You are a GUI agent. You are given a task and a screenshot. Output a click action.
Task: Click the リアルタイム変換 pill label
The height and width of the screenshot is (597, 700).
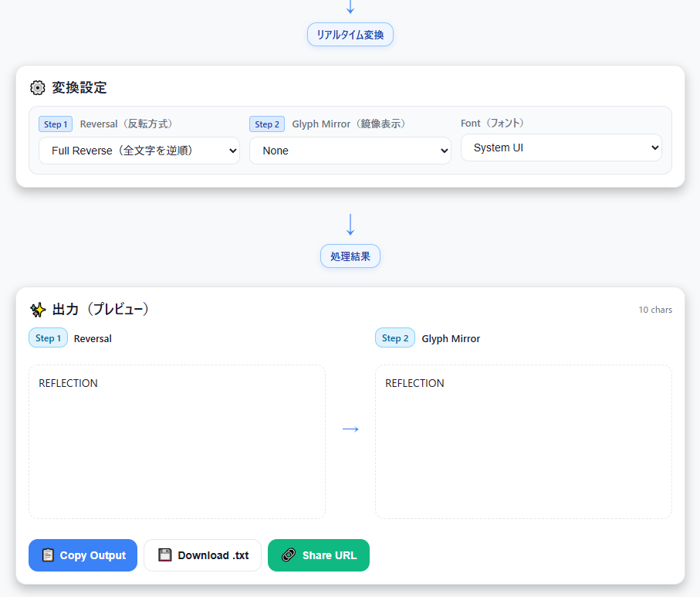pos(350,35)
